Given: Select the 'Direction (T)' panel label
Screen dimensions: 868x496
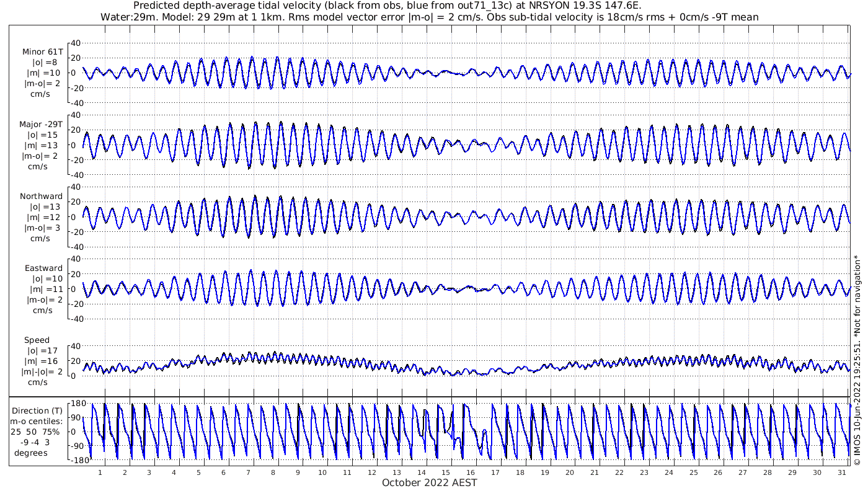Looking at the screenshot, I should click(37, 410).
